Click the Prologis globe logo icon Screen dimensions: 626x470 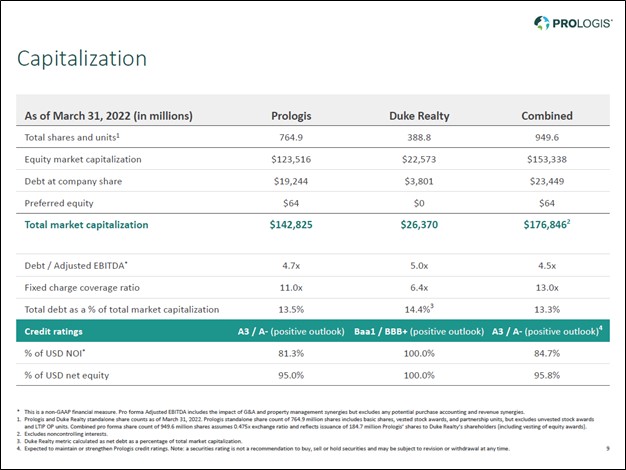540,22
